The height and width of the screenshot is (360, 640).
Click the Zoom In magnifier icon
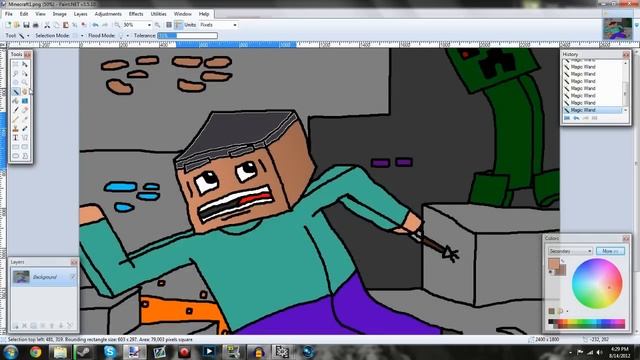click(158, 25)
